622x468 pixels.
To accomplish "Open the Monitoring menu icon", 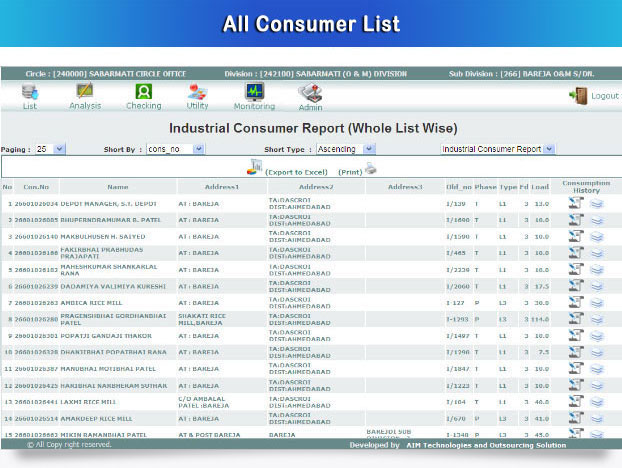I will tap(254, 92).
